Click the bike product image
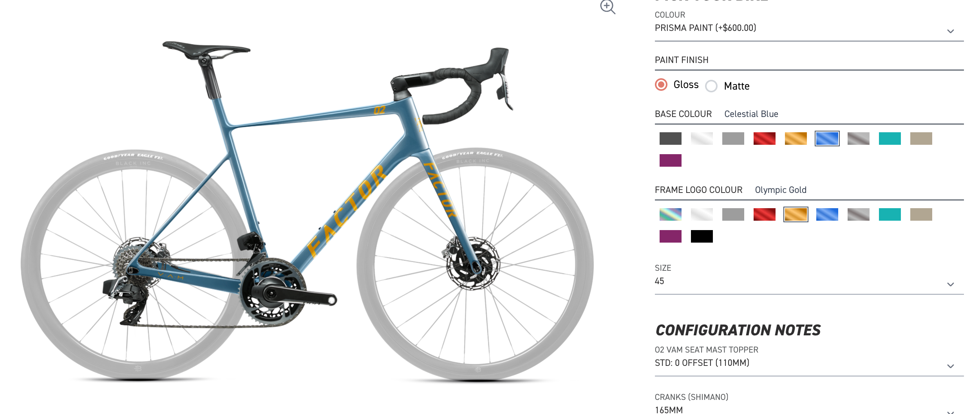This screenshot has height=414, width=980. pyautogui.click(x=307, y=211)
